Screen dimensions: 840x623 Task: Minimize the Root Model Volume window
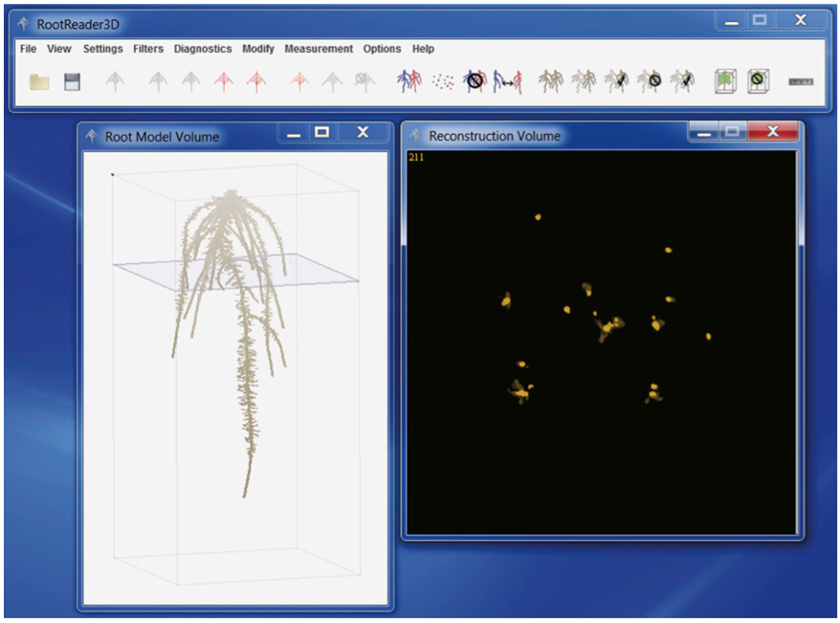pos(294,133)
